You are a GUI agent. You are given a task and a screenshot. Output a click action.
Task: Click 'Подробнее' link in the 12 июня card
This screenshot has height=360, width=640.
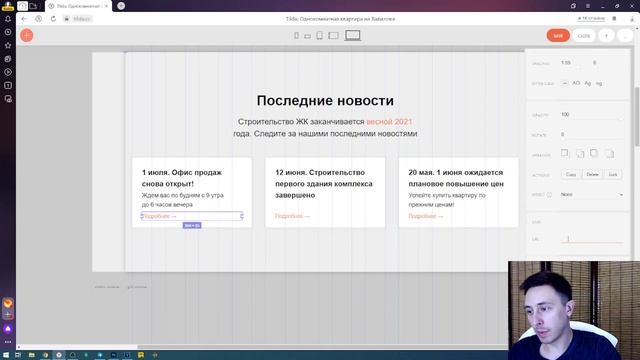[x=292, y=216]
